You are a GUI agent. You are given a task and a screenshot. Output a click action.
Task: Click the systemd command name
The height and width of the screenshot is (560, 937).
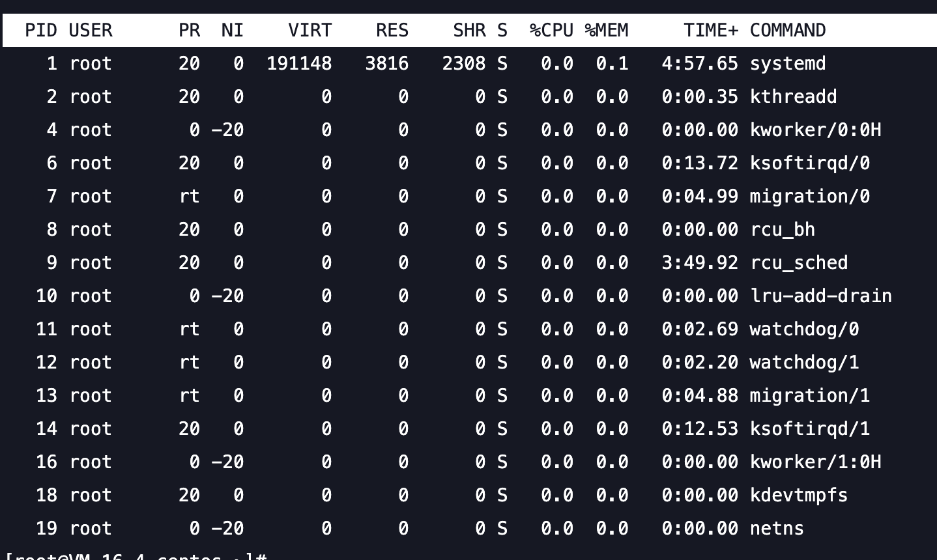click(x=787, y=64)
